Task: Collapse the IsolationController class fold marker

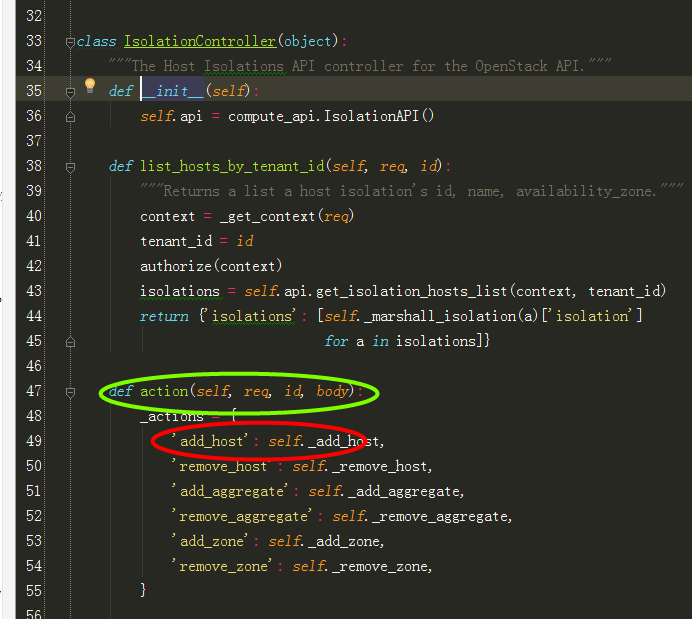Action: pos(70,42)
